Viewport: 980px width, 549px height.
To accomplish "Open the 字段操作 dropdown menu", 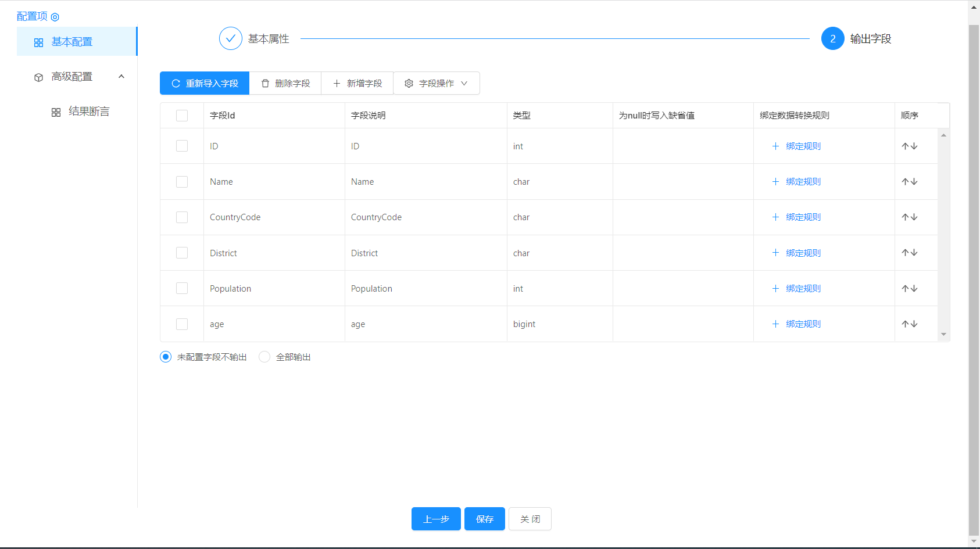I will (436, 84).
